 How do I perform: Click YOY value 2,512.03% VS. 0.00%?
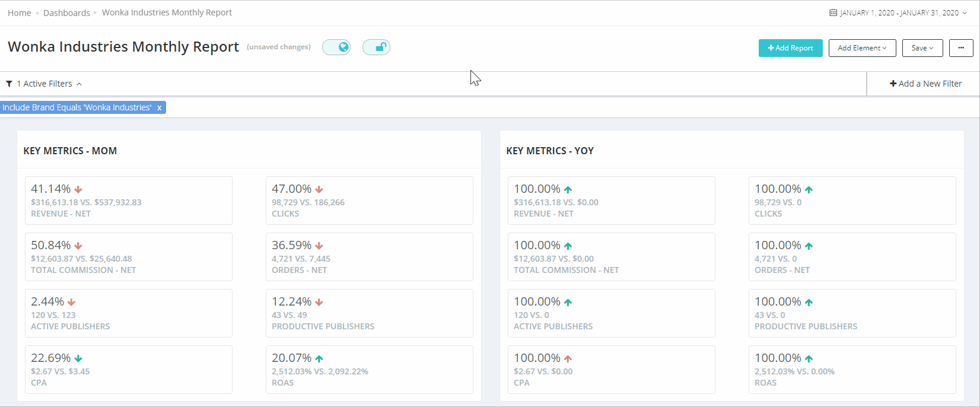click(794, 371)
